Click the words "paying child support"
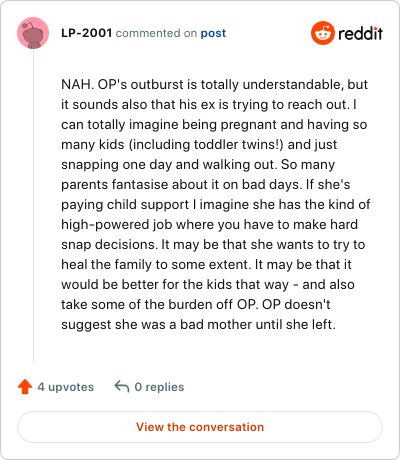400x460 pixels. point(125,205)
